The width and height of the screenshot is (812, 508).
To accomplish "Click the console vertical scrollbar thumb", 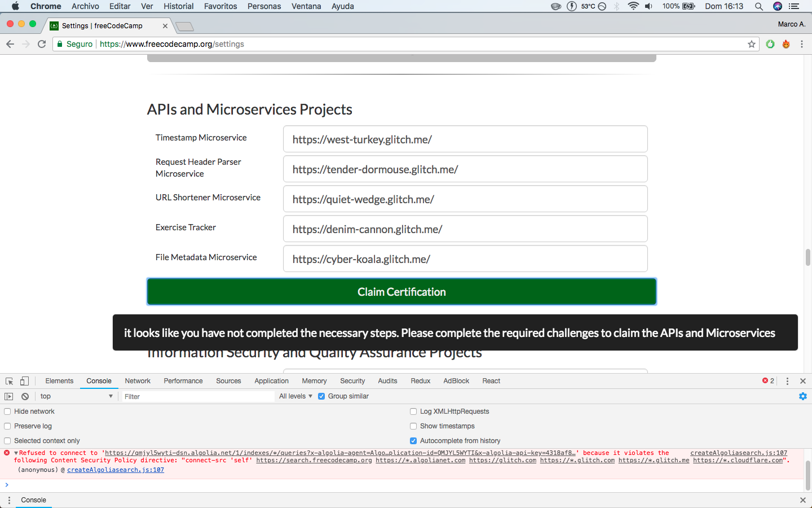I will click(807, 475).
